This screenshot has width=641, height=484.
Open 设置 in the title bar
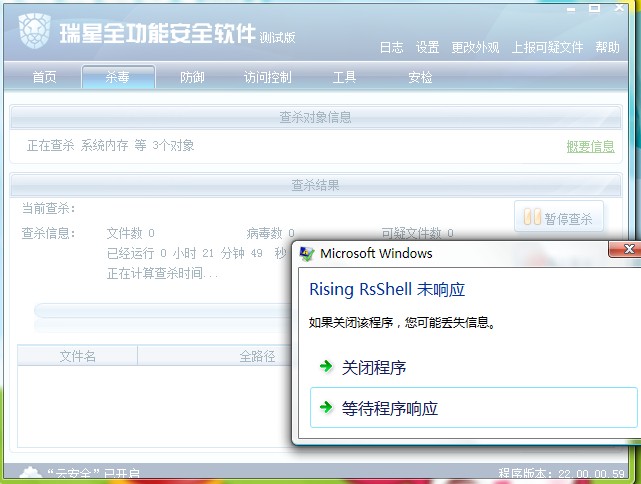427,47
